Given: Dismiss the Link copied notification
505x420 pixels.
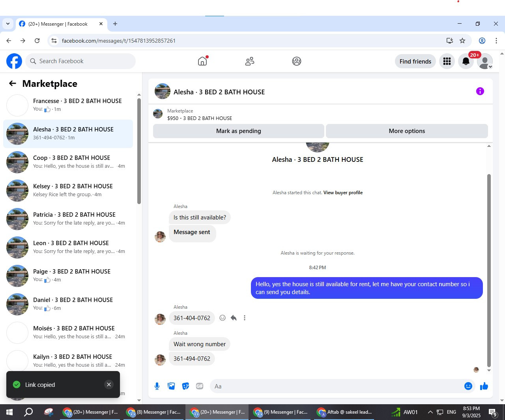Looking at the screenshot, I should (x=109, y=384).
